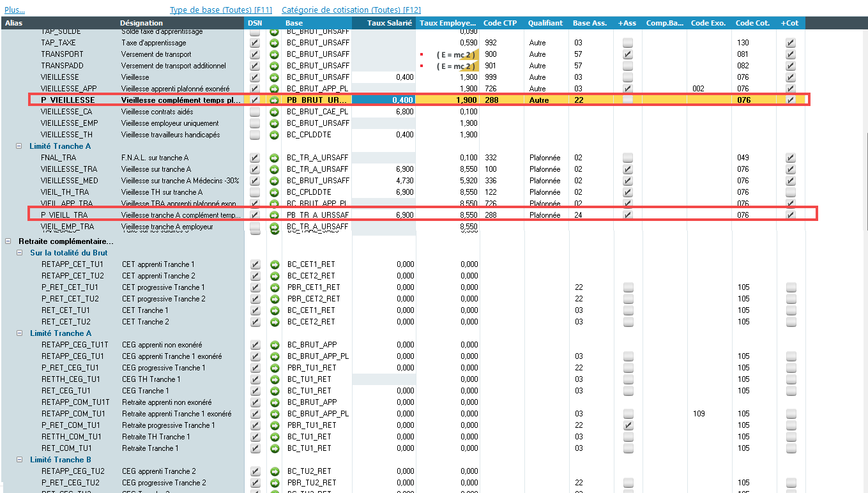Click the Code Cot. column header
This screenshot has width=868, height=493.
(754, 23)
